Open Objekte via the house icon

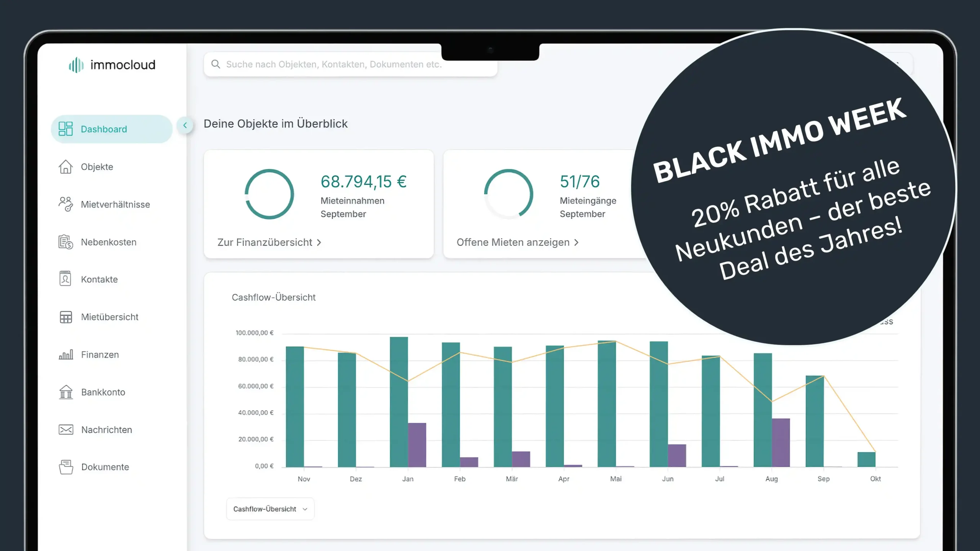[65, 167]
